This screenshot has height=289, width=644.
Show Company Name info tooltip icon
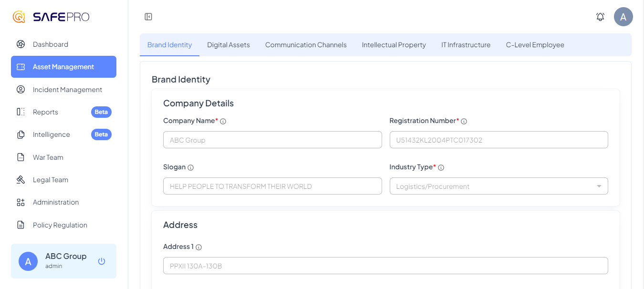click(x=223, y=121)
